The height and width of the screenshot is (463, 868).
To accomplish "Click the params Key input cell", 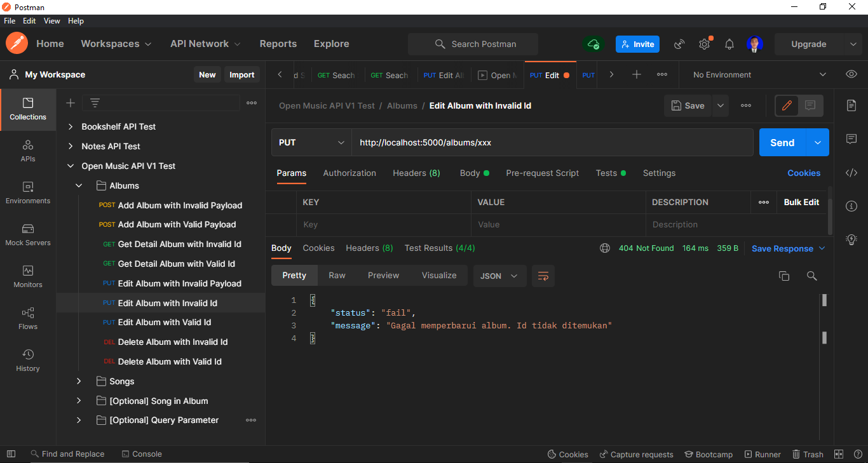I will tap(383, 224).
